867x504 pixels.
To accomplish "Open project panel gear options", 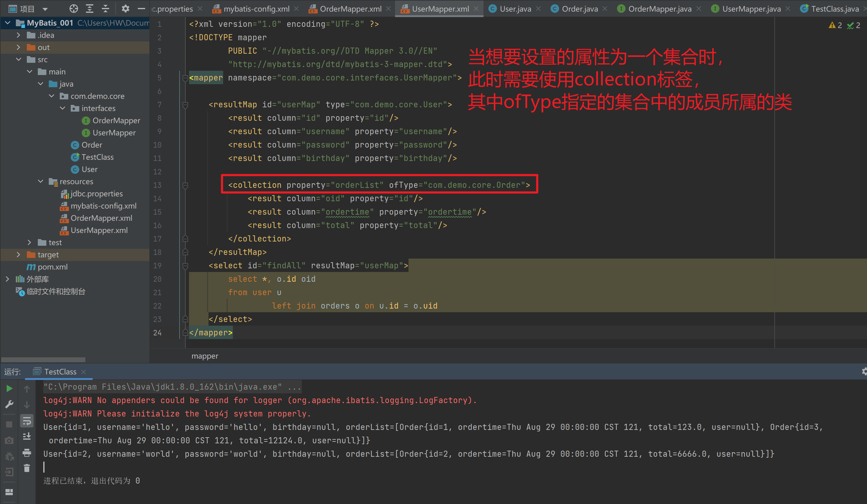I will [x=126, y=9].
